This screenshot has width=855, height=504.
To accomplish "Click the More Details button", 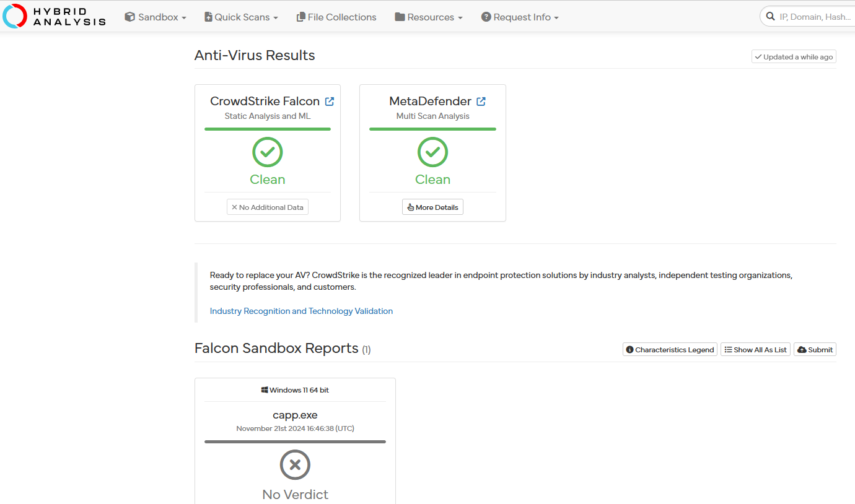I will 432,207.
